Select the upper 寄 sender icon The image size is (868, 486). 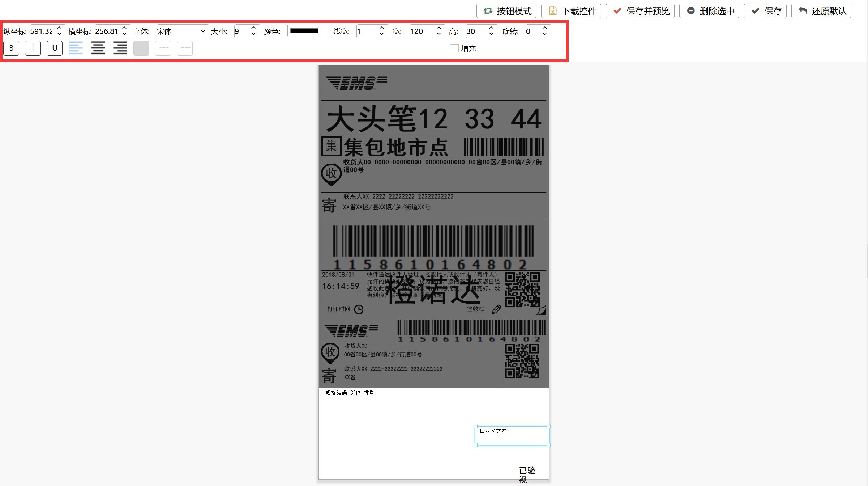[x=329, y=206]
